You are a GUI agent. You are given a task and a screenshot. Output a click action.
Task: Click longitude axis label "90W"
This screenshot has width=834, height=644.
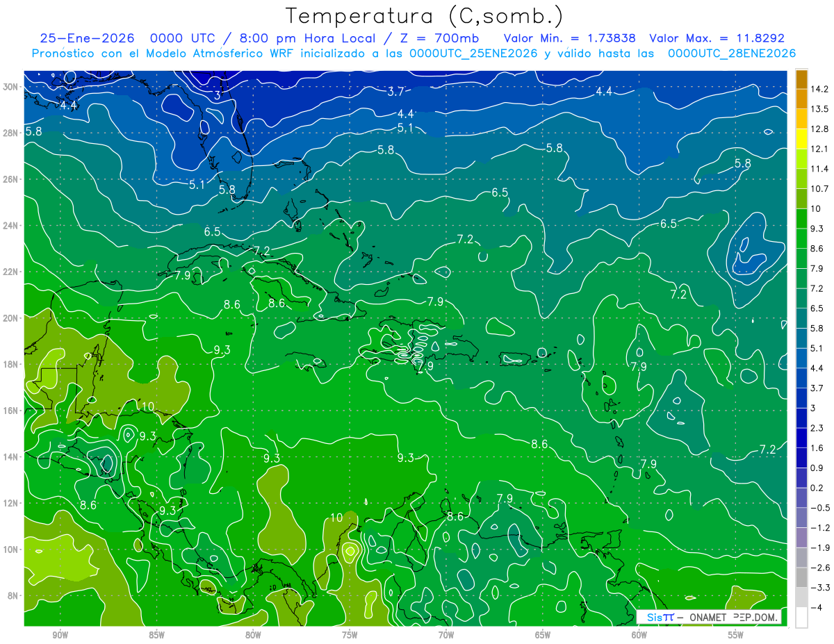pos(60,635)
